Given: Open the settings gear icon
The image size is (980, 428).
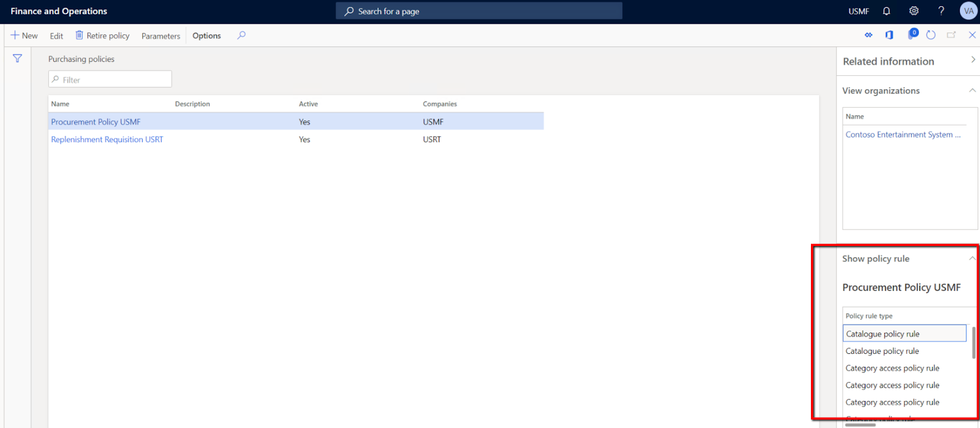Looking at the screenshot, I should [914, 11].
